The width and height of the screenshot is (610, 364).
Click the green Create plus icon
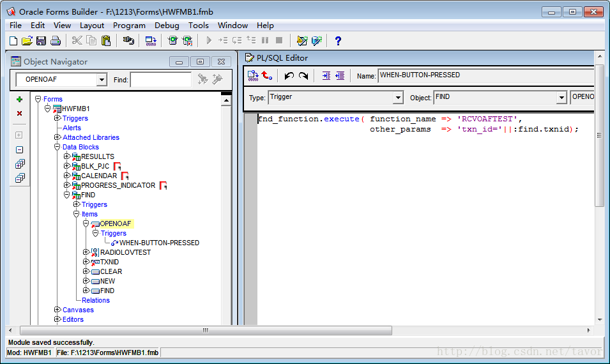(x=19, y=100)
